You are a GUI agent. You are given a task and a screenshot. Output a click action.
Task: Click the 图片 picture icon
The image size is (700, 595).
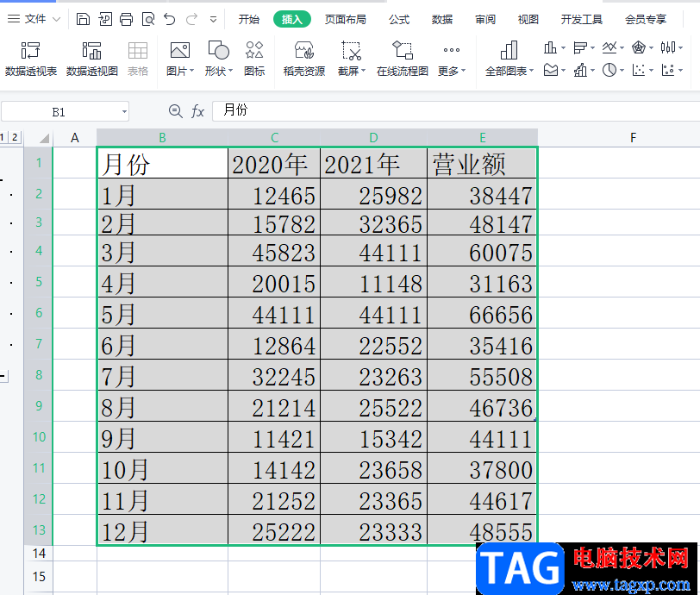point(179,51)
